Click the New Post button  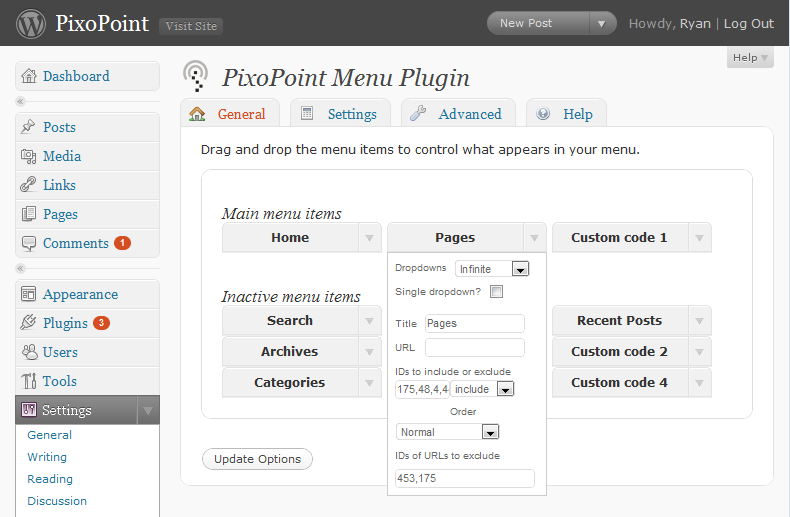click(x=538, y=24)
